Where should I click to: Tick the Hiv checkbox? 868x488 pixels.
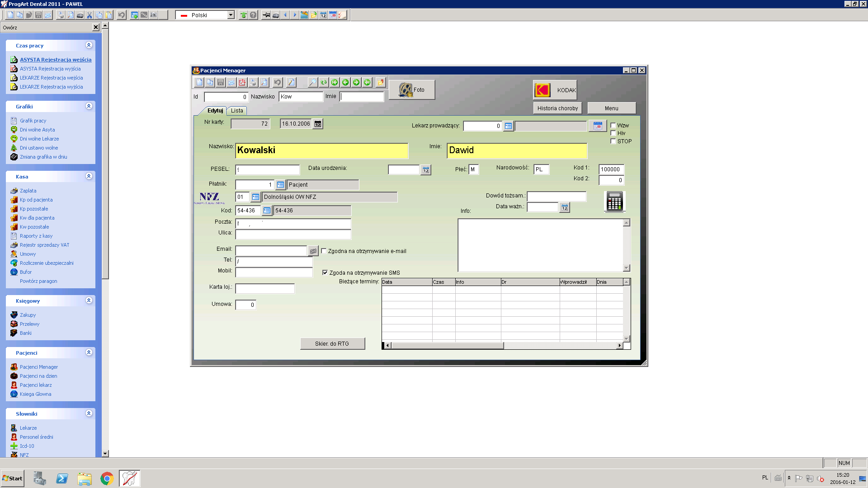coord(613,133)
